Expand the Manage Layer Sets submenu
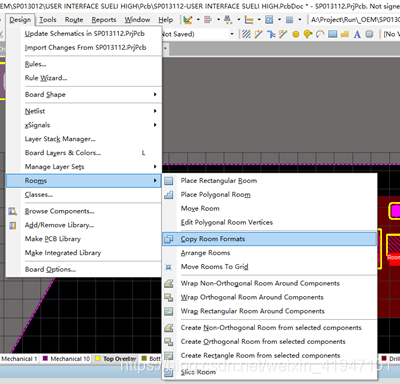Viewport: 400px width, 384px height. [x=83, y=167]
